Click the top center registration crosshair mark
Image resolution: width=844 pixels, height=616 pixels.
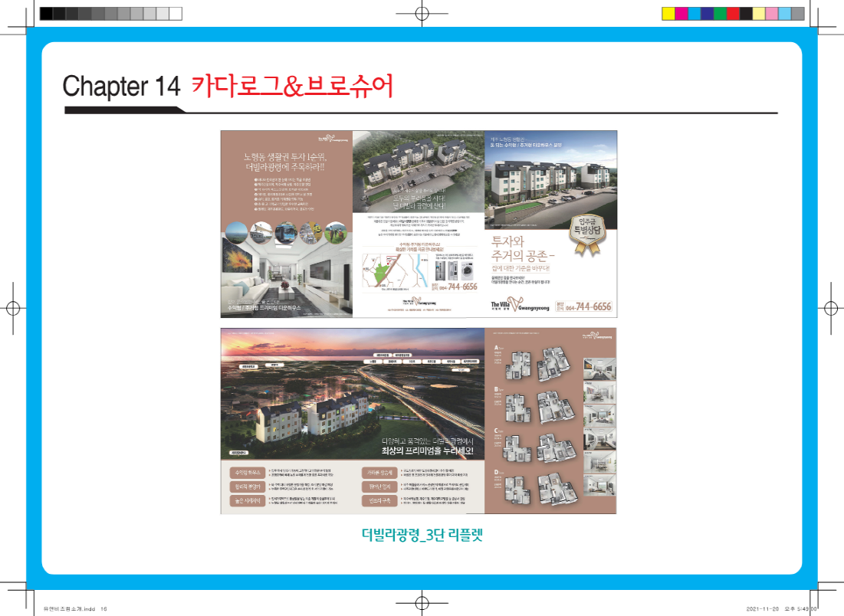click(422, 13)
